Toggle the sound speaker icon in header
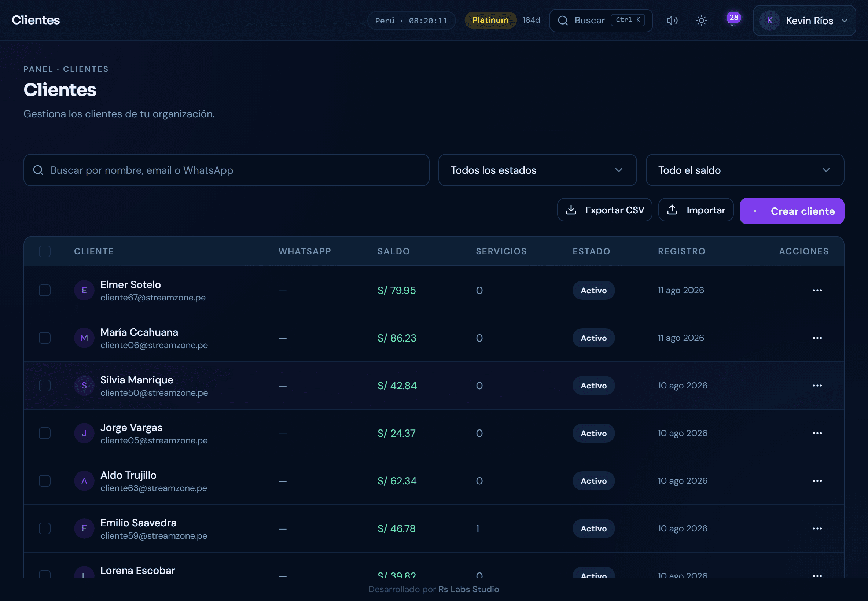 pos(672,20)
